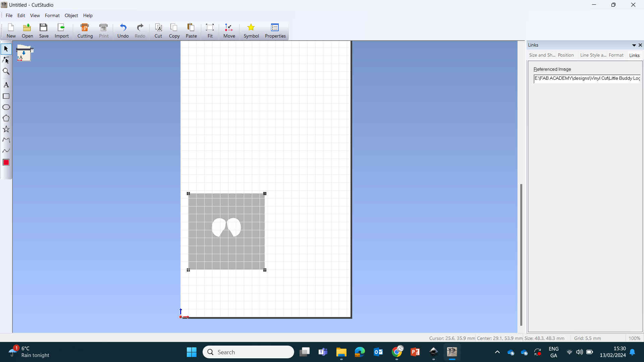
Task: Open the Help menu
Action: point(88,15)
